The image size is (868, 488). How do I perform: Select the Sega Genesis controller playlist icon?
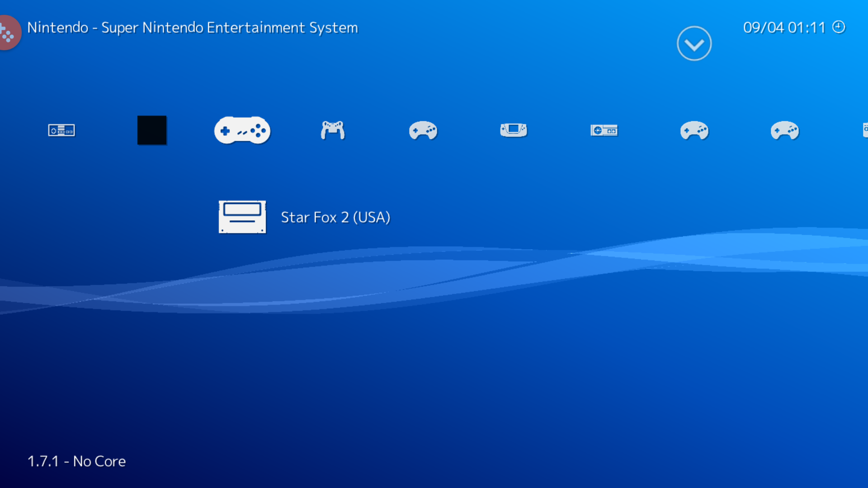pyautogui.click(x=423, y=130)
